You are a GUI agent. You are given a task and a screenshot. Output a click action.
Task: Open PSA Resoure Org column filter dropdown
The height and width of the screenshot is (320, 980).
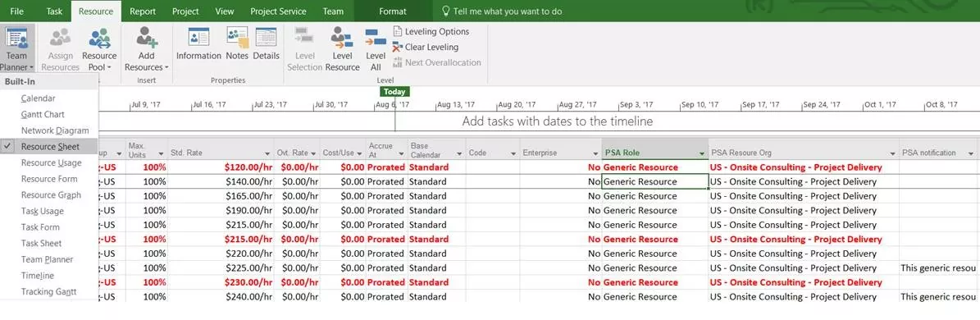(x=893, y=153)
